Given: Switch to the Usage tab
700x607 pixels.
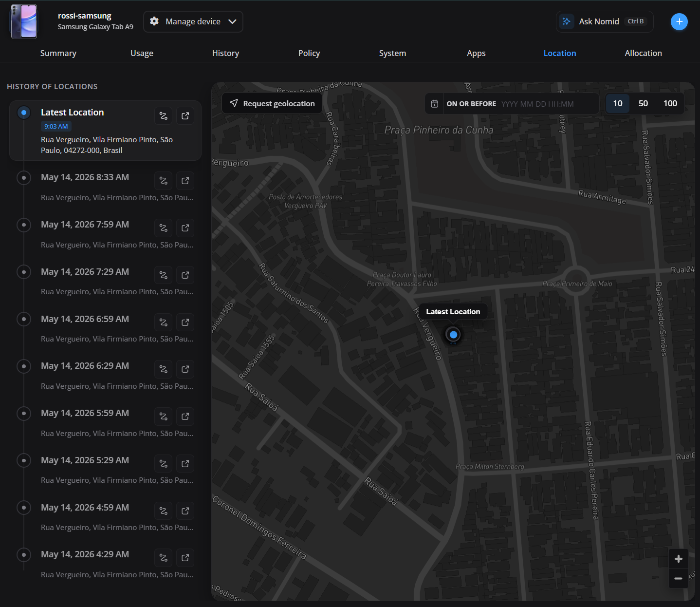Looking at the screenshot, I should [x=142, y=53].
